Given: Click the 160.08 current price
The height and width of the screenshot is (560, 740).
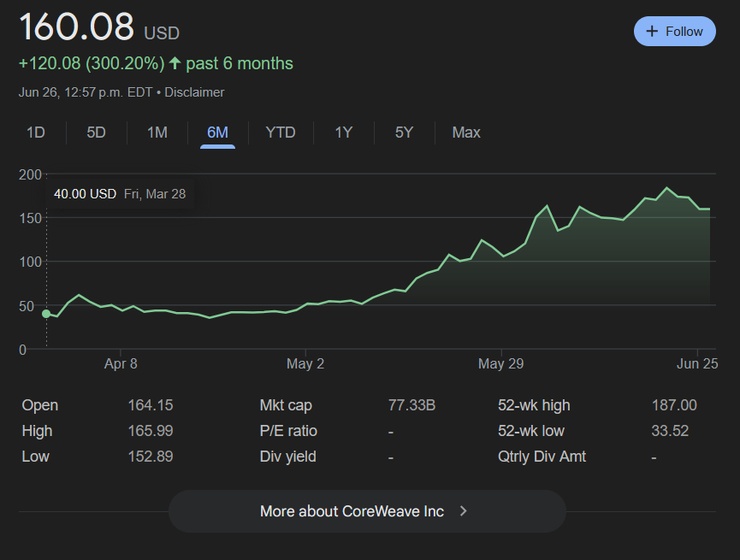Looking at the screenshot, I should coord(77,27).
